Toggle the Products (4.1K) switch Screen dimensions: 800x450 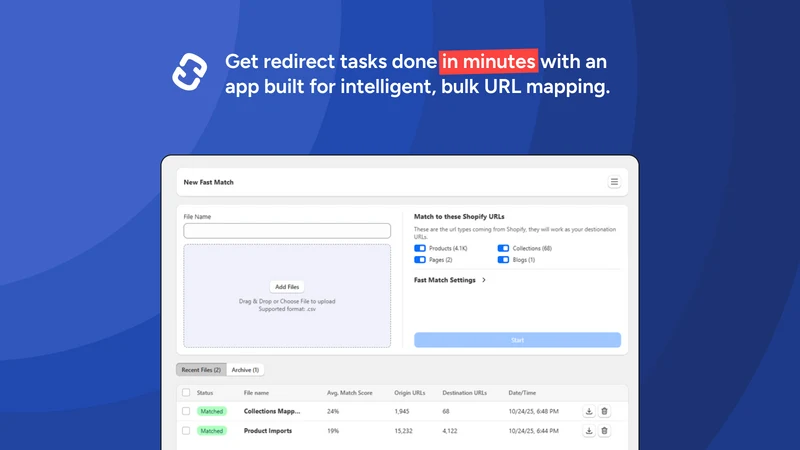[x=420, y=248]
